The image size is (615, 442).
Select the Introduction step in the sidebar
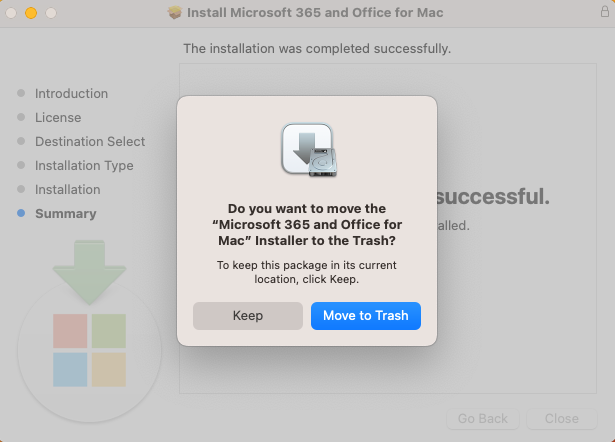tap(71, 93)
